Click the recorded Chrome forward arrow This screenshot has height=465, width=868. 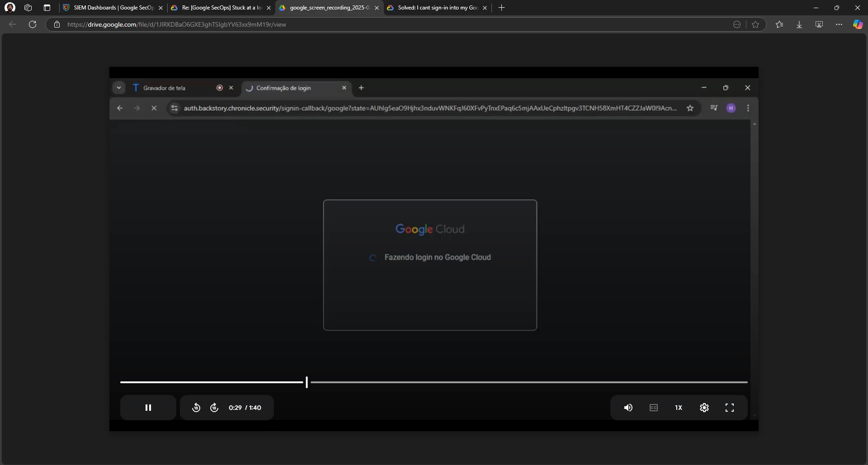(137, 108)
